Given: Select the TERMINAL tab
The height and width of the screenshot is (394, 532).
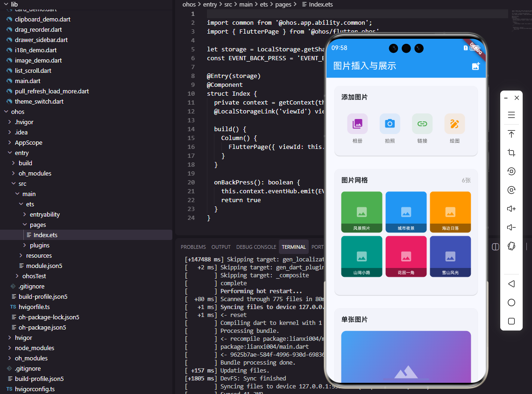Looking at the screenshot, I should pyautogui.click(x=293, y=247).
